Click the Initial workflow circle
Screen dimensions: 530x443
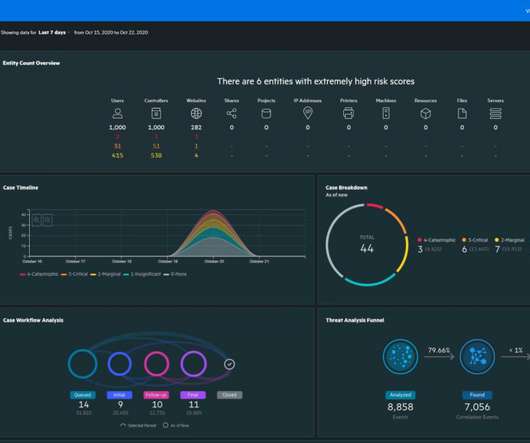point(119,364)
